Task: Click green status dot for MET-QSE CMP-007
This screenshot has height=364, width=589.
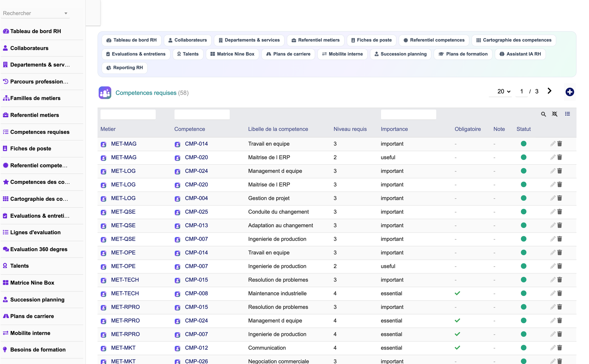Action: coord(523,239)
